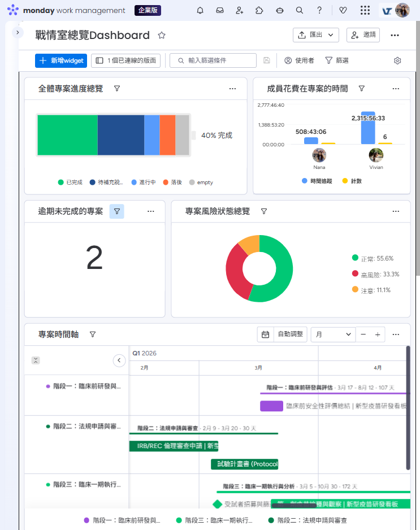Toggle 待補充說 legend item

coord(106,183)
